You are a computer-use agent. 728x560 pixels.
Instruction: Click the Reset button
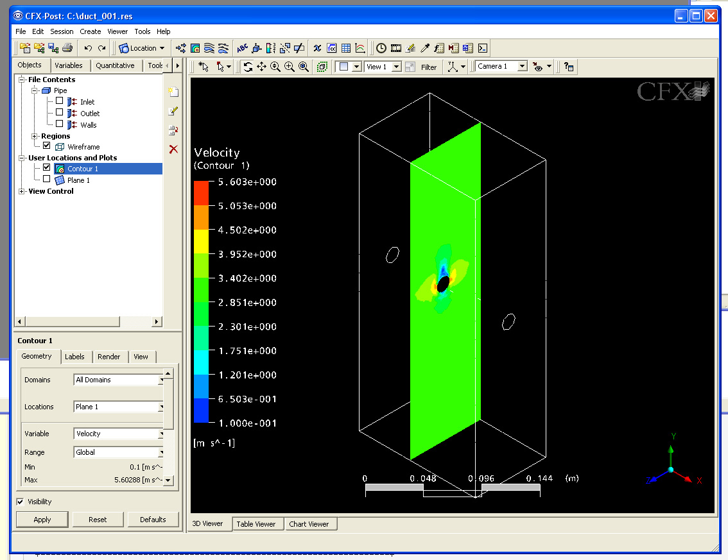[98, 520]
